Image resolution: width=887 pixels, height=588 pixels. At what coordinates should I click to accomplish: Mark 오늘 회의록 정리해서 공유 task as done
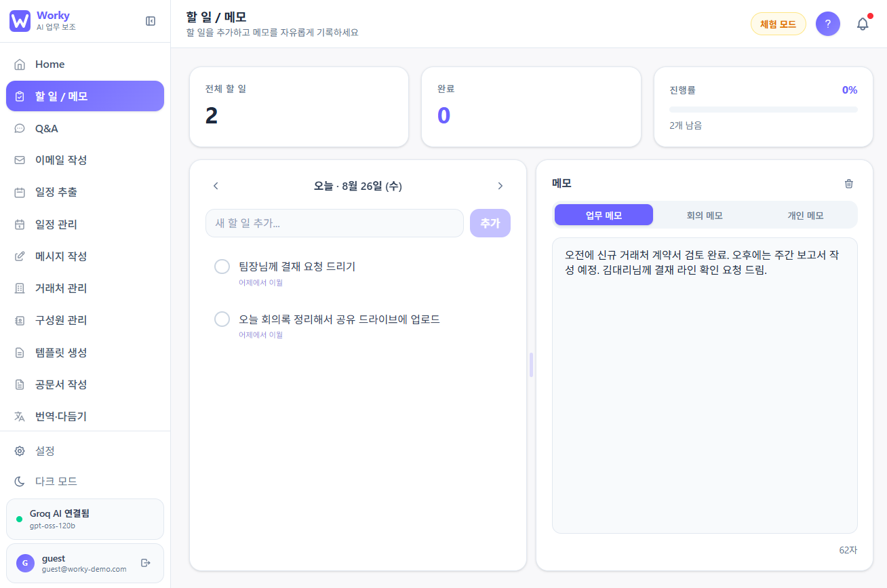[x=222, y=319]
